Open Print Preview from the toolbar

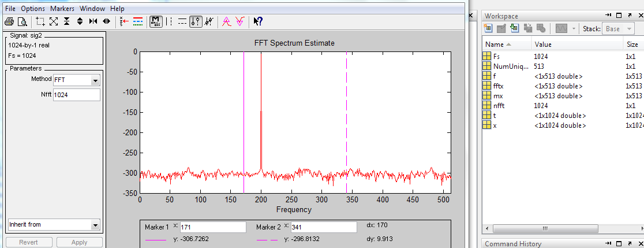tap(22, 21)
